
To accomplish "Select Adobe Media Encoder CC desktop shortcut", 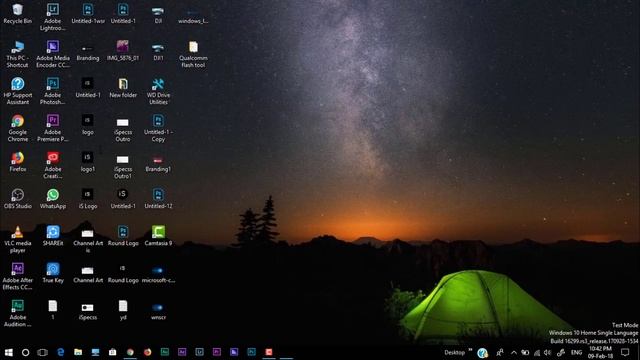I will coord(53,54).
